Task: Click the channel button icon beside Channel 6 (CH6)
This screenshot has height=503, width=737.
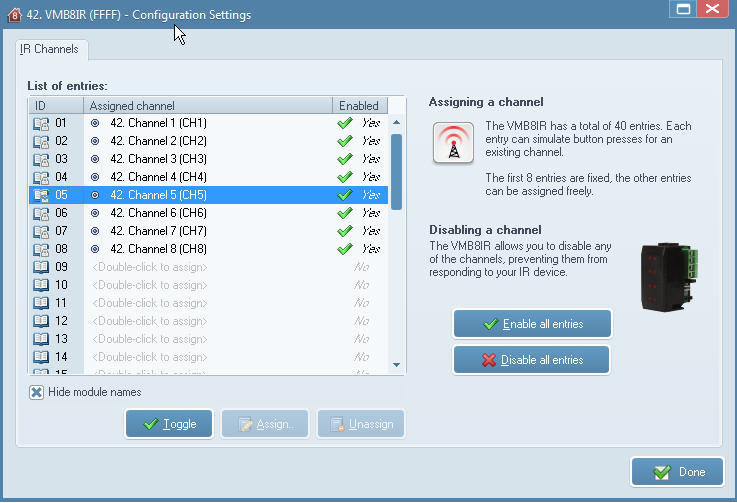Action: tap(95, 213)
